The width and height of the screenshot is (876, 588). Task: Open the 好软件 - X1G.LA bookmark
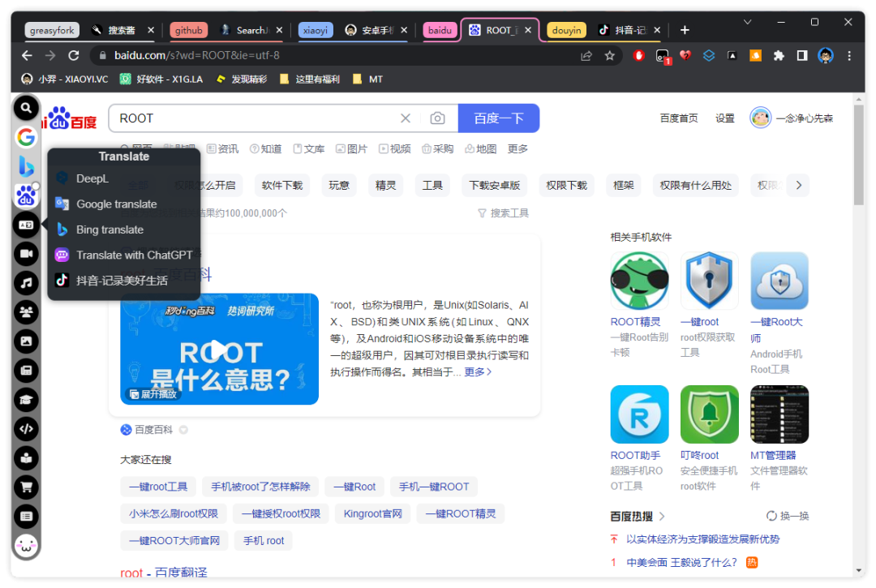(x=161, y=79)
